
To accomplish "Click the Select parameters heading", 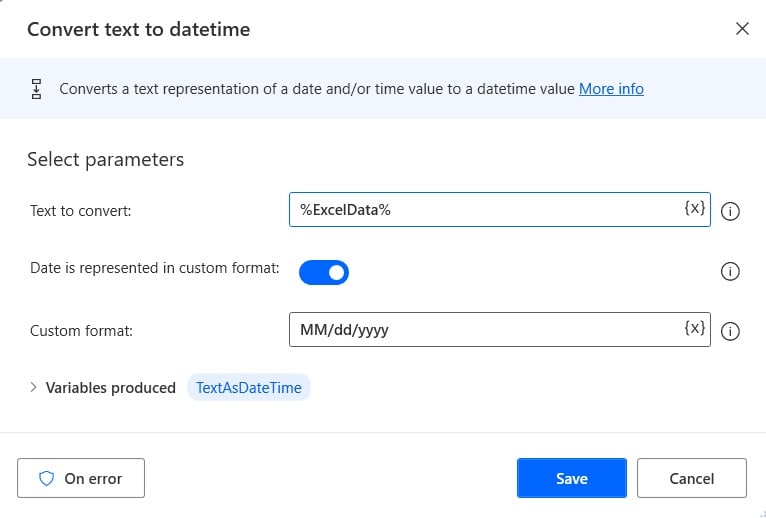I will [106, 159].
